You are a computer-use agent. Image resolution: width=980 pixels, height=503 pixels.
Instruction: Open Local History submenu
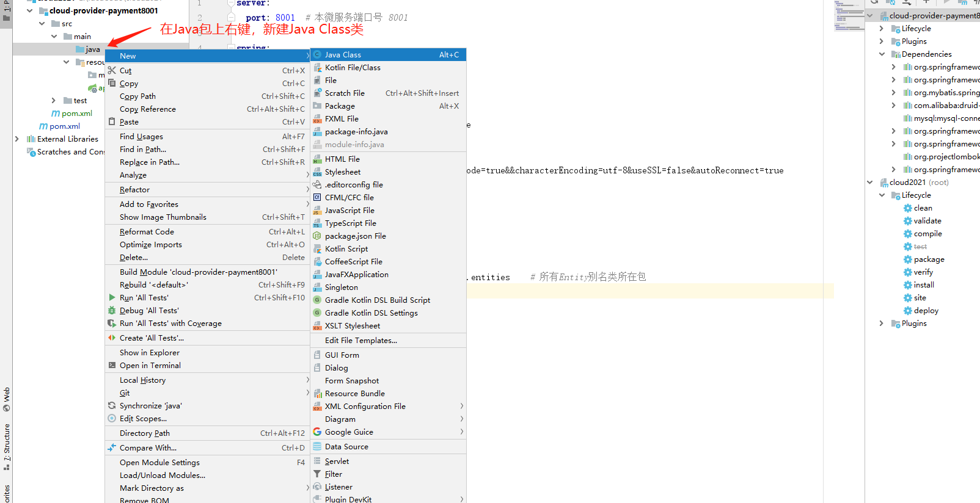coord(208,380)
